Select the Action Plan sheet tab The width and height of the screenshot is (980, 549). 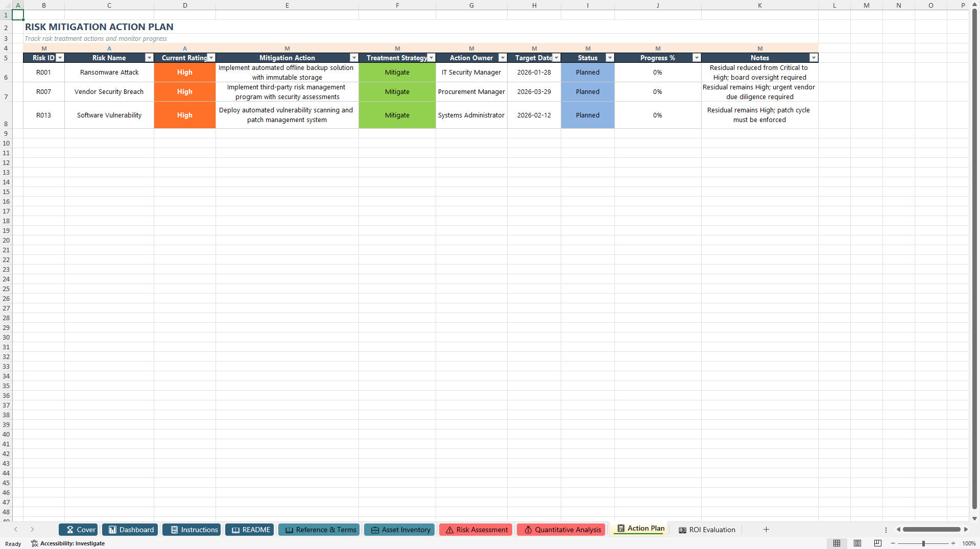click(x=640, y=529)
